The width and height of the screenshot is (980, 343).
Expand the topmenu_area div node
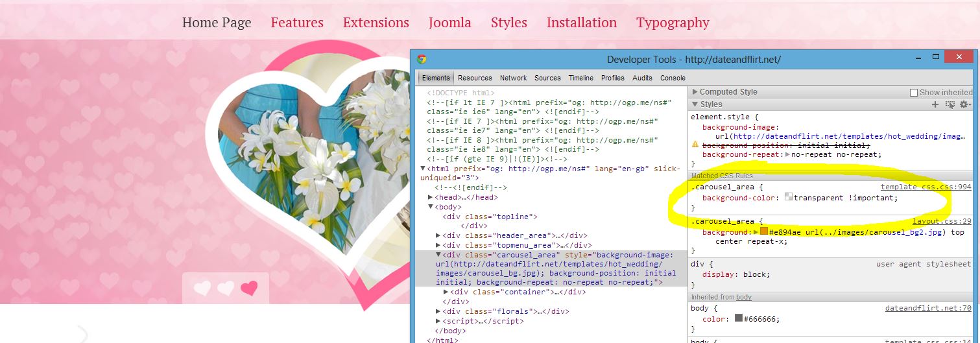pos(438,245)
